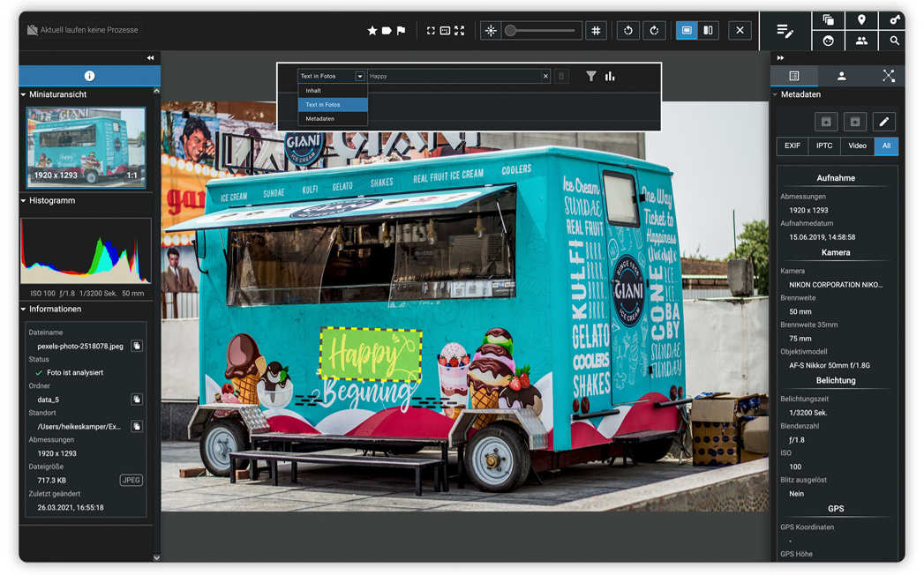Choose 'Text in Fotos' list option
The height and width of the screenshot is (575, 924).
click(x=333, y=104)
